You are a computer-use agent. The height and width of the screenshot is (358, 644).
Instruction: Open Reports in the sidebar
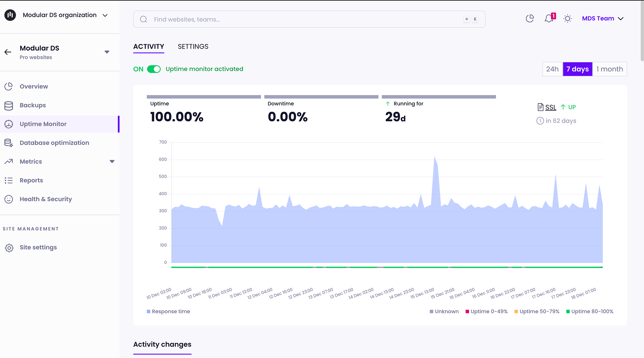pyautogui.click(x=31, y=180)
